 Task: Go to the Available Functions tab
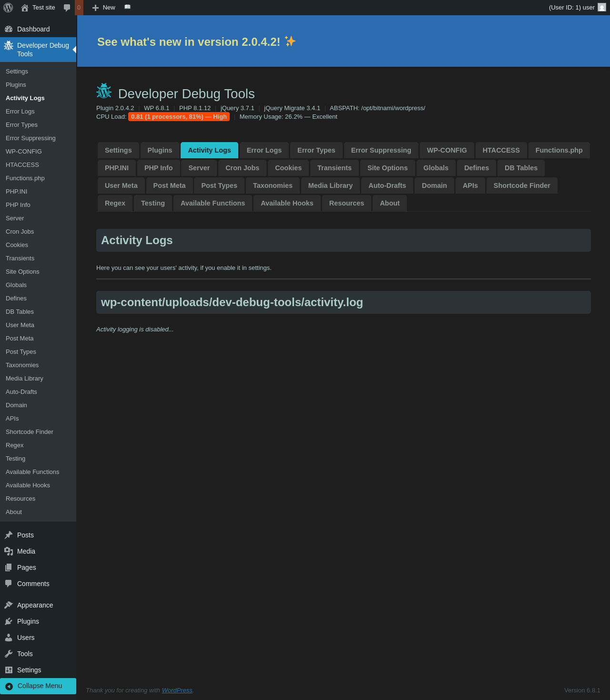tap(213, 203)
